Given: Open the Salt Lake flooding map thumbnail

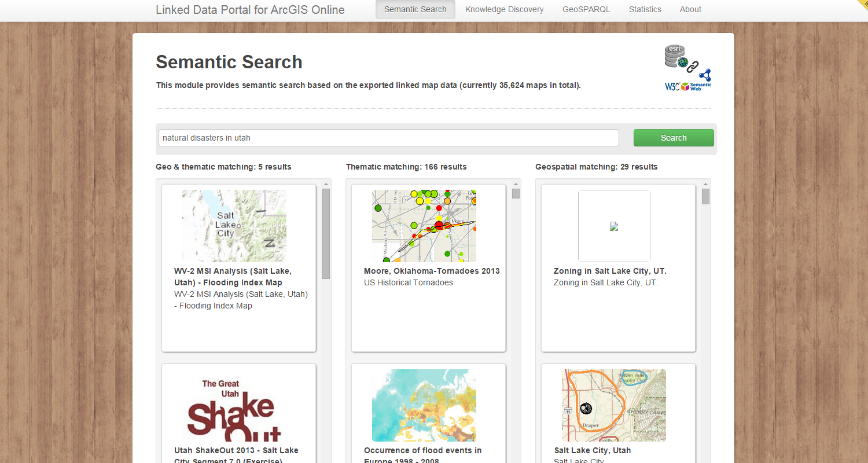Looking at the screenshot, I should coord(234,226).
